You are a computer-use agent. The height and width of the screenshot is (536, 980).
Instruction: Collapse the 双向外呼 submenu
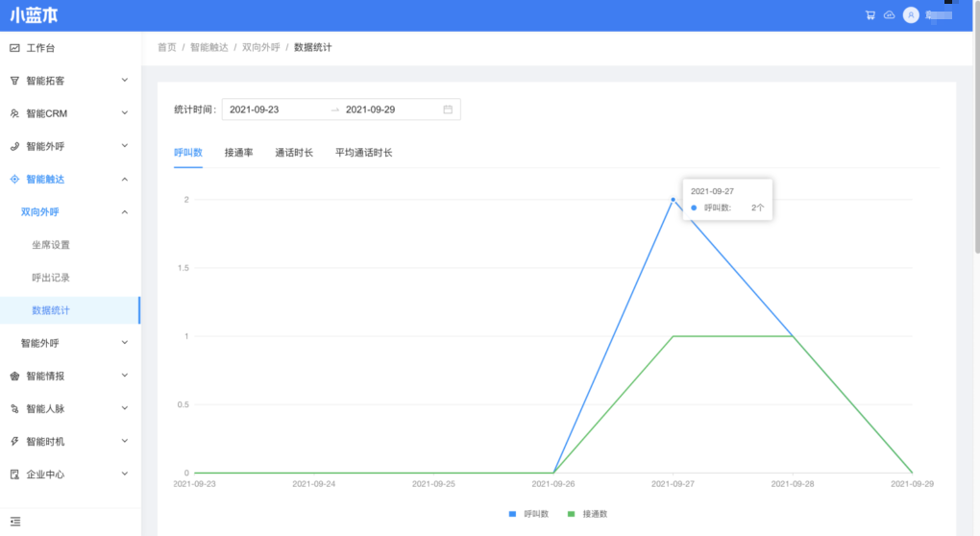point(124,212)
